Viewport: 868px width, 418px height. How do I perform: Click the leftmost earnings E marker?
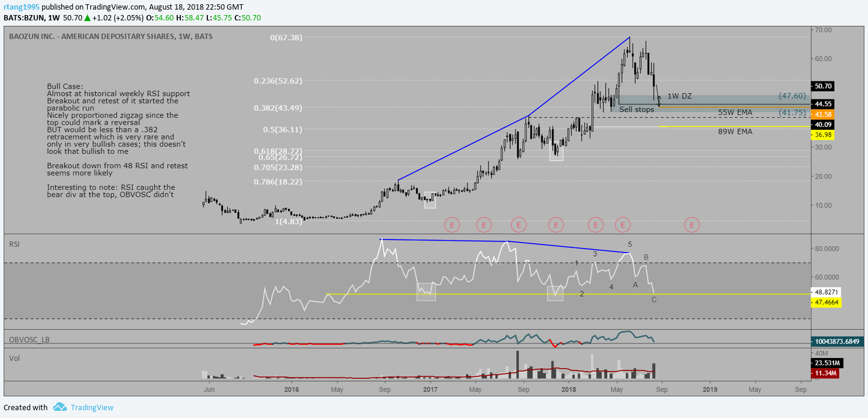[452, 225]
